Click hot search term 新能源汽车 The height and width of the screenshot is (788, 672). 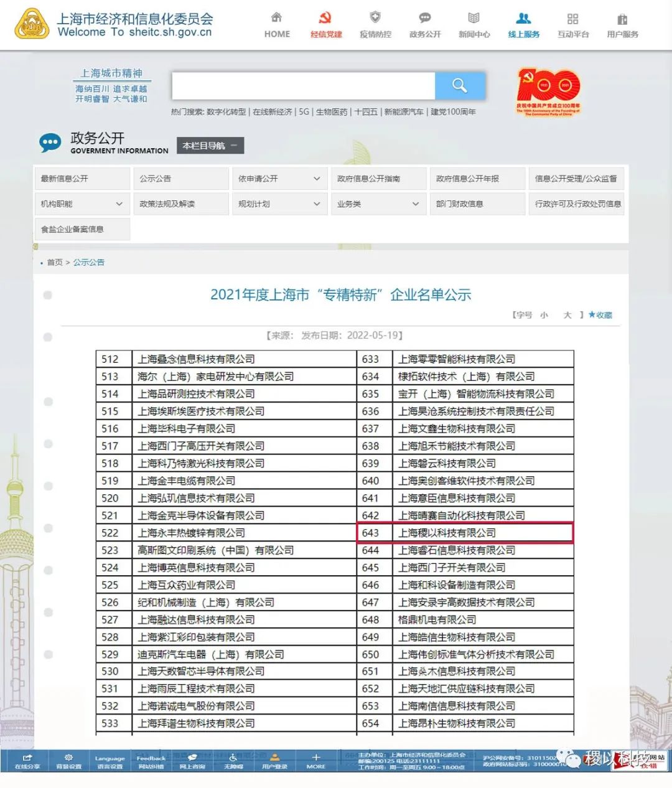pyautogui.click(x=404, y=112)
